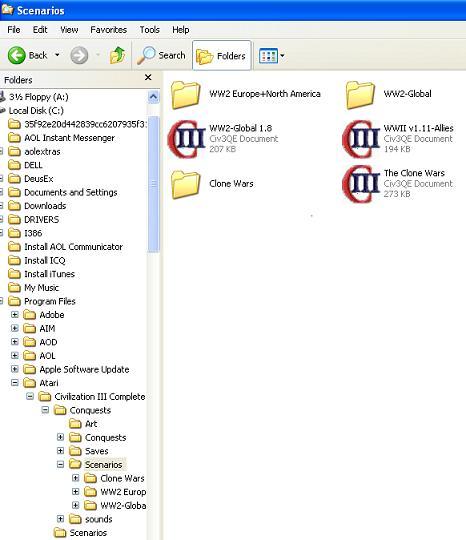Click the folder tree vertical scrollbar thumb
Viewport: 466px width, 540px height.
pyautogui.click(x=153, y=184)
